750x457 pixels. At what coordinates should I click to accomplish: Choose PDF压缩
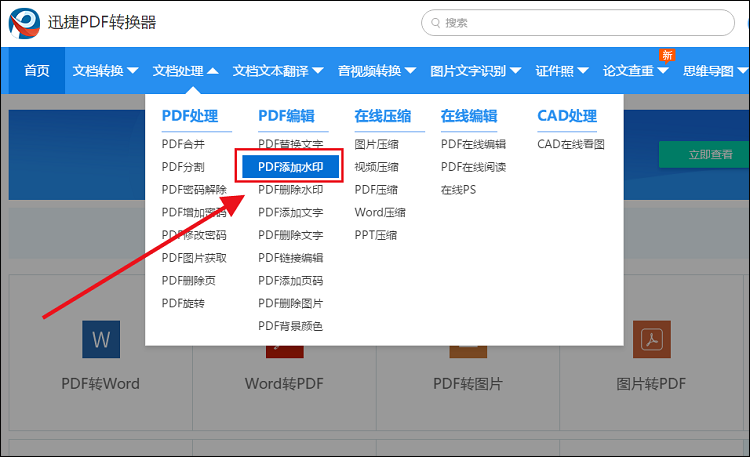click(376, 189)
